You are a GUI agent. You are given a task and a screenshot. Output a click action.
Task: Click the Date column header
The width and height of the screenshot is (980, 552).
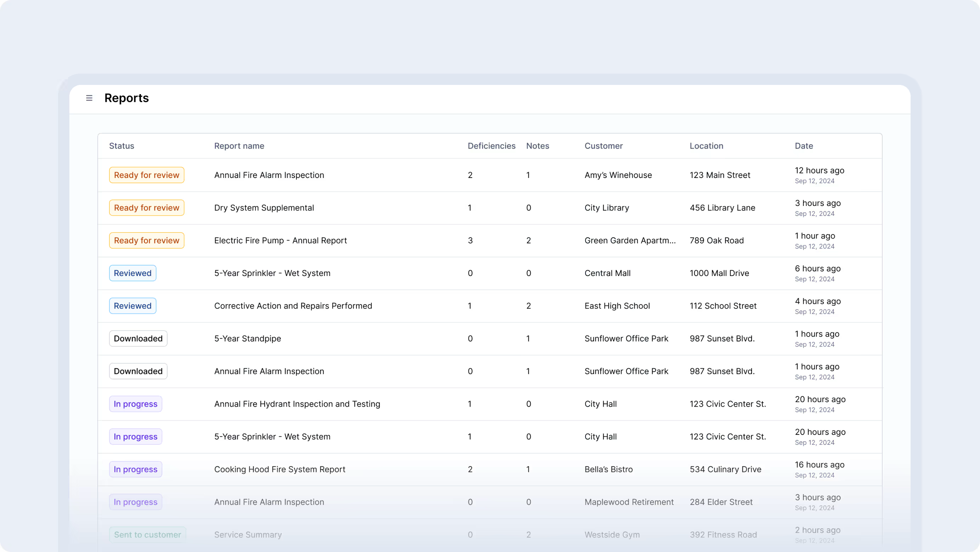point(803,146)
